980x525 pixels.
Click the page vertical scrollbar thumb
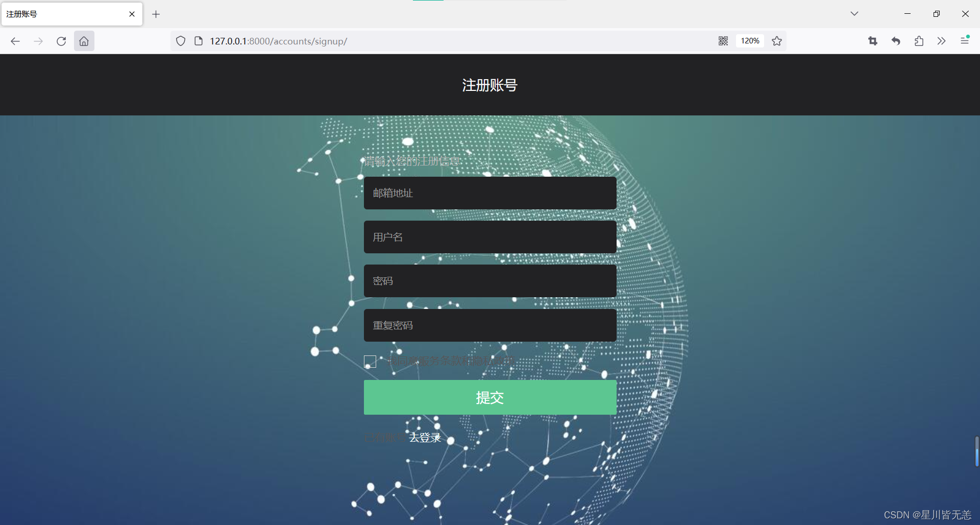(x=976, y=451)
